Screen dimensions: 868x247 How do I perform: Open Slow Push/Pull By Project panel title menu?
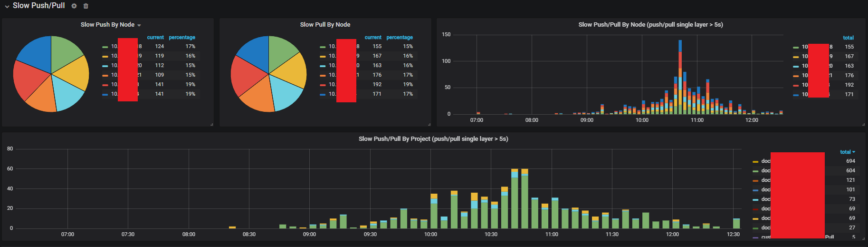coord(433,139)
